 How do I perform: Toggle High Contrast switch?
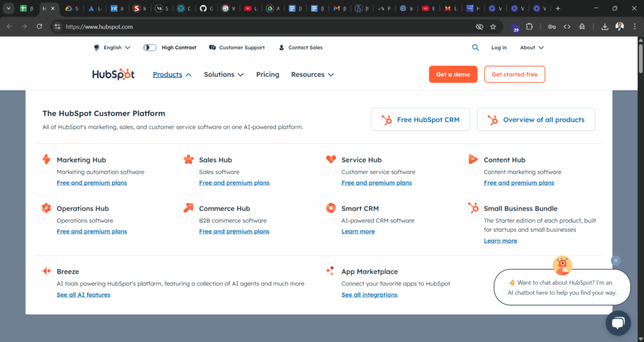click(x=150, y=48)
